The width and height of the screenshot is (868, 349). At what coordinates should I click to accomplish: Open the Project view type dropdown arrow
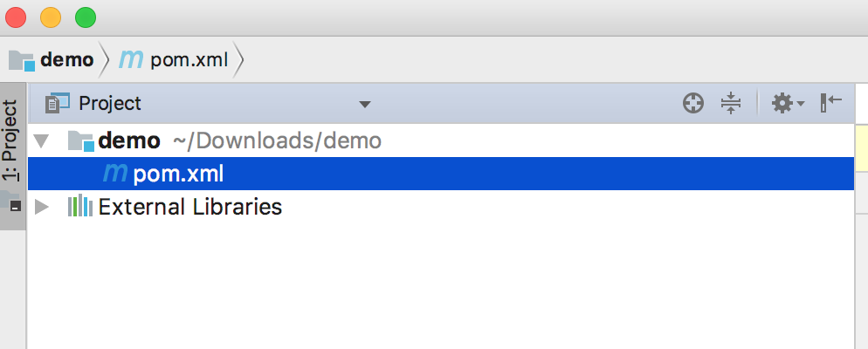point(365,105)
